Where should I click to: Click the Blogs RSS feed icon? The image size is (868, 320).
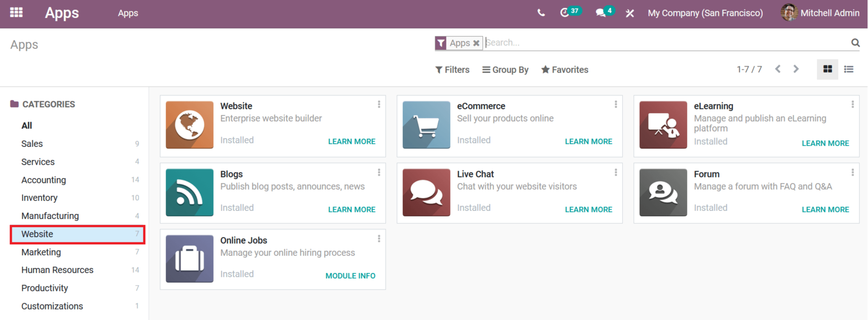point(190,192)
